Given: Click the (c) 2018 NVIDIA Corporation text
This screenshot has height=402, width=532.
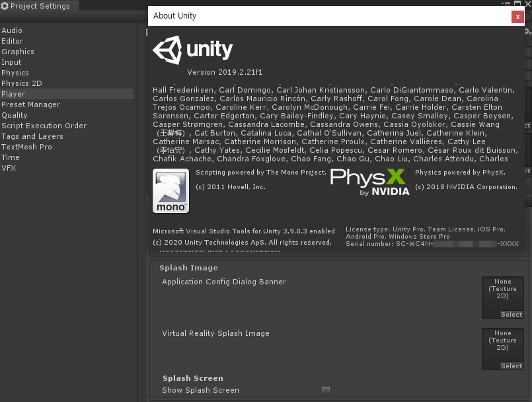Looking at the screenshot, I should pyautogui.click(x=466, y=187).
